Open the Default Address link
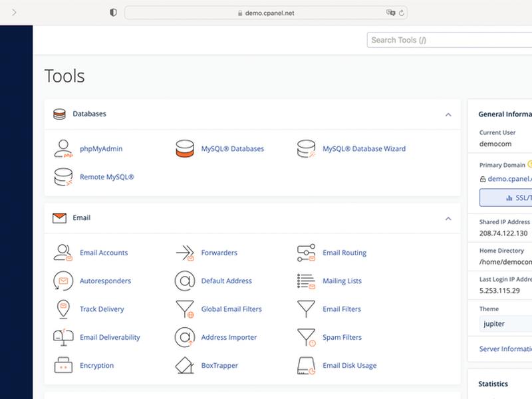Viewport: 532px width, 399px height. click(226, 281)
